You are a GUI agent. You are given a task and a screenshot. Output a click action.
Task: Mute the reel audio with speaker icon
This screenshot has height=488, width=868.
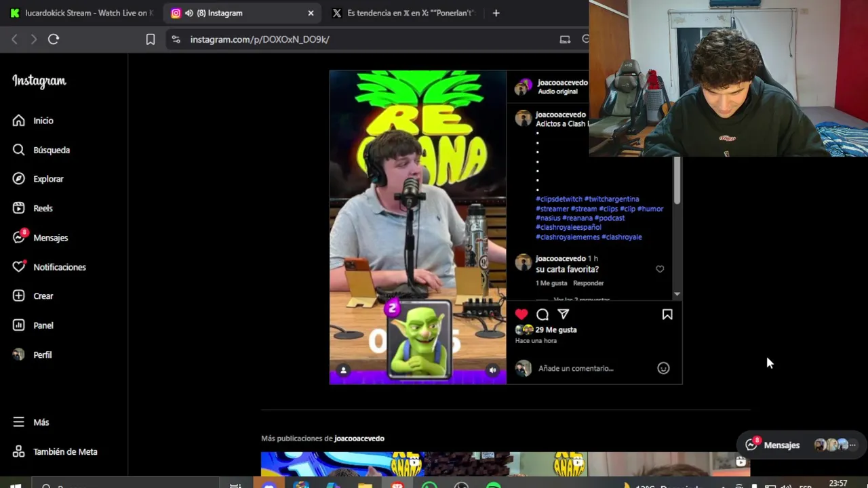point(492,370)
